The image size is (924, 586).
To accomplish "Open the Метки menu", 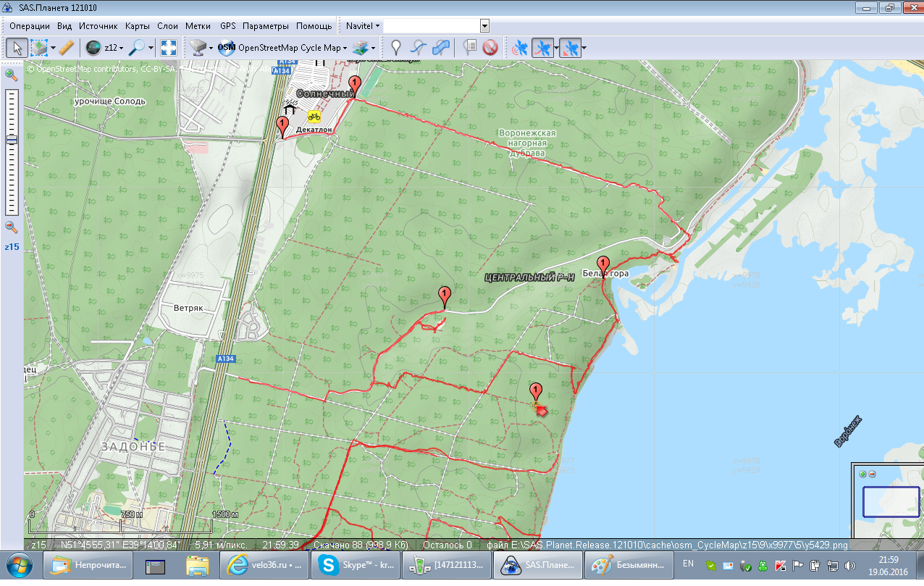I will click(x=198, y=25).
